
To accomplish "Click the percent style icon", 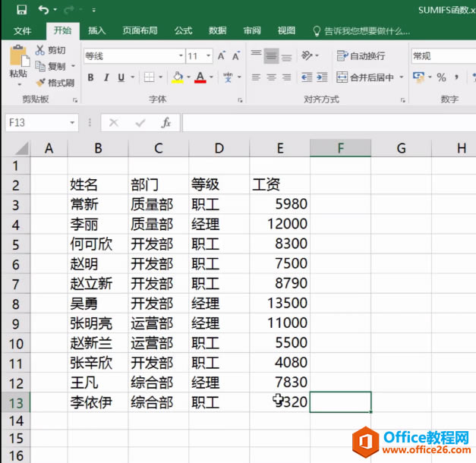I will point(441,77).
